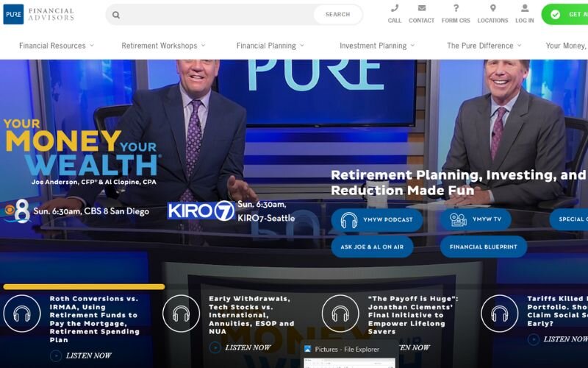
Task: Open the Financial Planning menu
Action: point(266,46)
